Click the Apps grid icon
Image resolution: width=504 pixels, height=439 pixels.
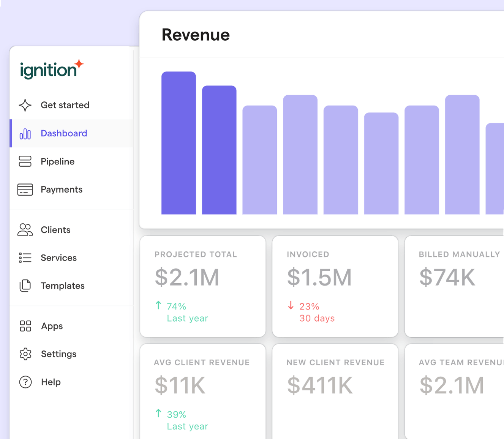[x=25, y=326]
